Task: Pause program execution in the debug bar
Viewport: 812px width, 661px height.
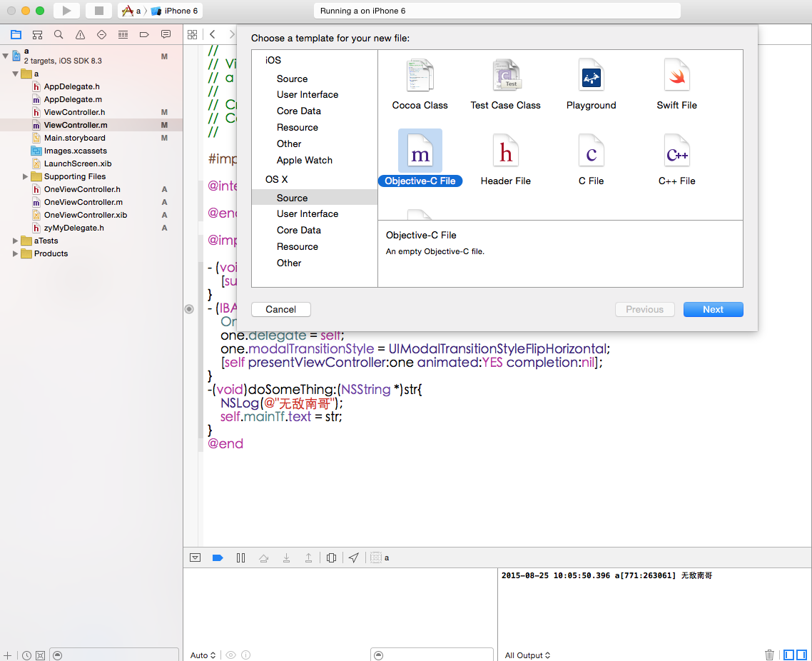Action: [240, 558]
